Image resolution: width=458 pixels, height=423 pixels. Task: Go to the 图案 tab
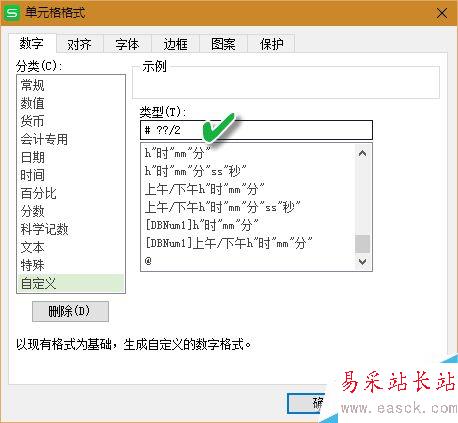pyautogui.click(x=223, y=44)
